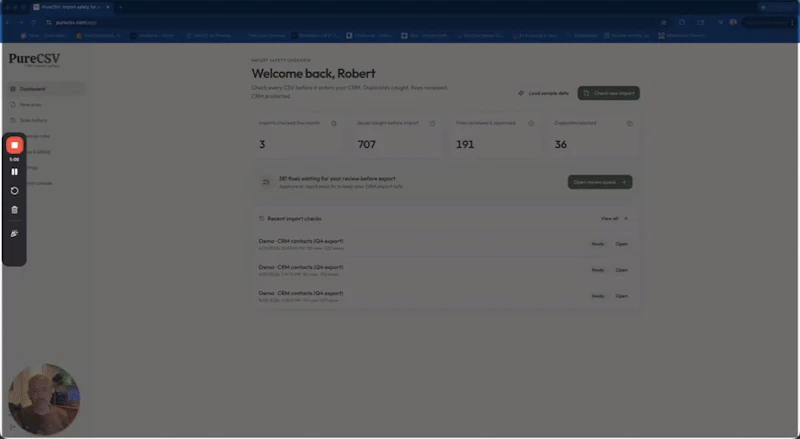Click the icon in the Fixes reviewed & approved card
Screen dimensions: 800x439
click(531, 124)
